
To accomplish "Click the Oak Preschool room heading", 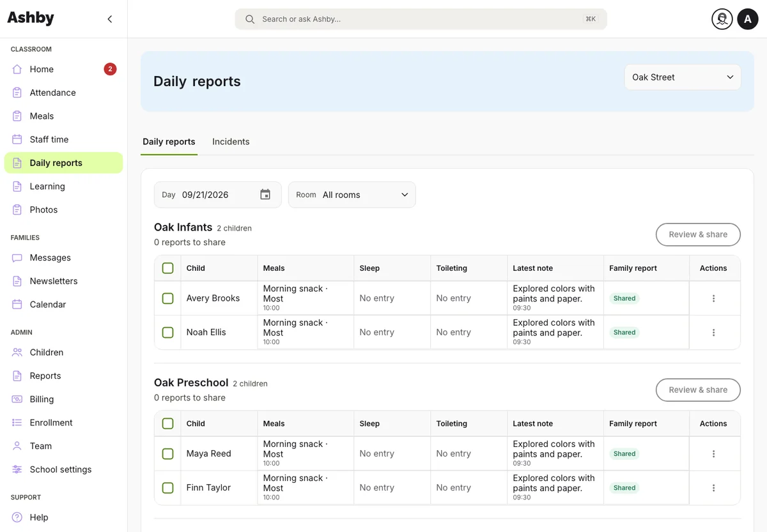I will (191, 383).
